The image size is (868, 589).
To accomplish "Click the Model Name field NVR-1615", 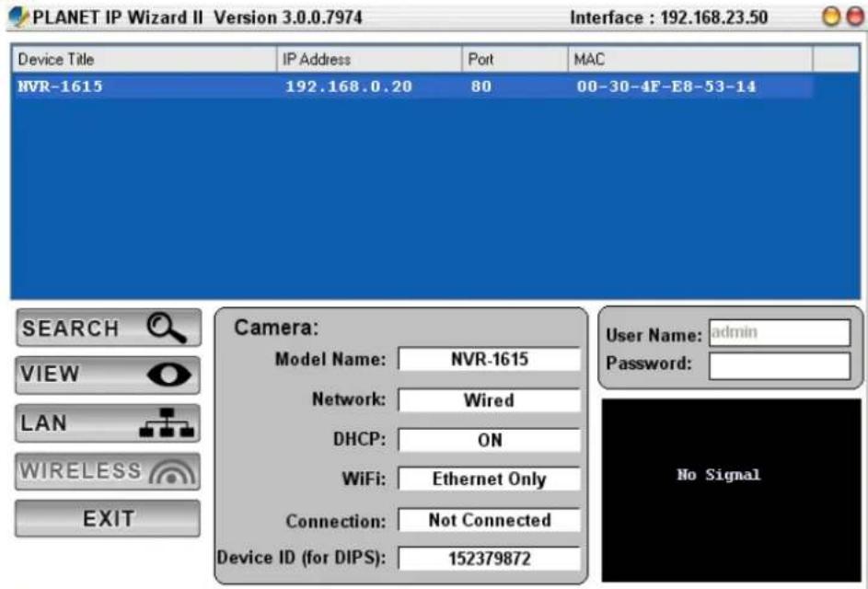I will (x=490, y=359).
